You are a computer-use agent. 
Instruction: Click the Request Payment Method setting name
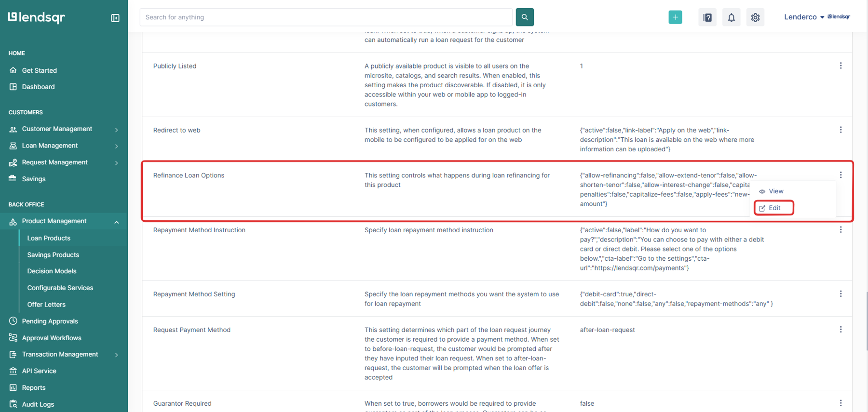(x=192, y=330)
